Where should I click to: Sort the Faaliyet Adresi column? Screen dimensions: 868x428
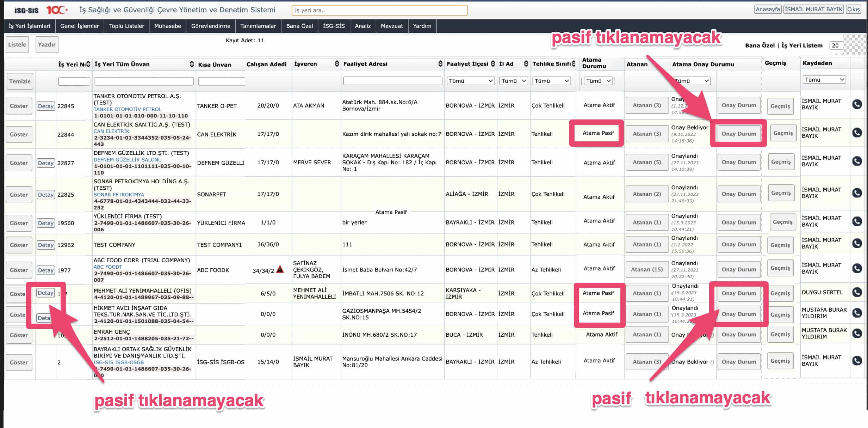(x=440, y=64)
